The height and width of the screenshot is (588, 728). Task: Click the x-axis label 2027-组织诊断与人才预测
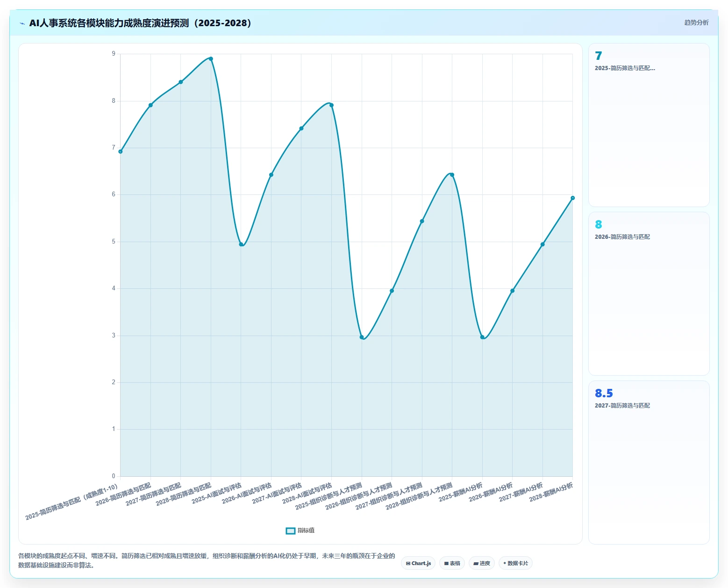pos(389,496)
